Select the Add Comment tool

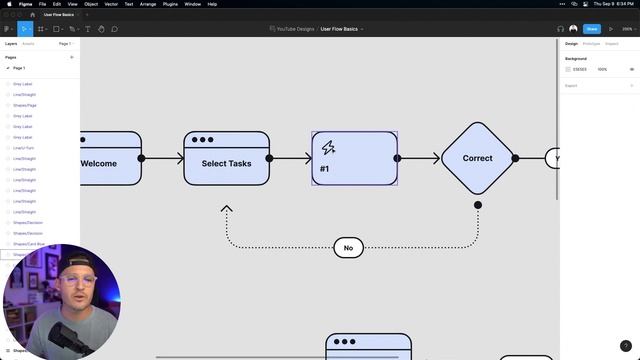(x=115, y=29)
